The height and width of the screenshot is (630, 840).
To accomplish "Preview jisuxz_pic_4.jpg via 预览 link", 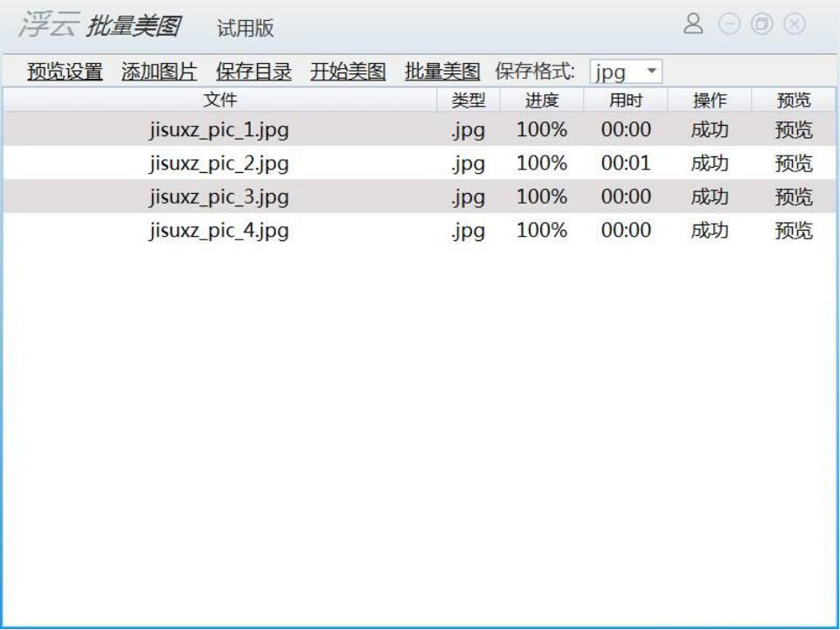I will point(794,231).
